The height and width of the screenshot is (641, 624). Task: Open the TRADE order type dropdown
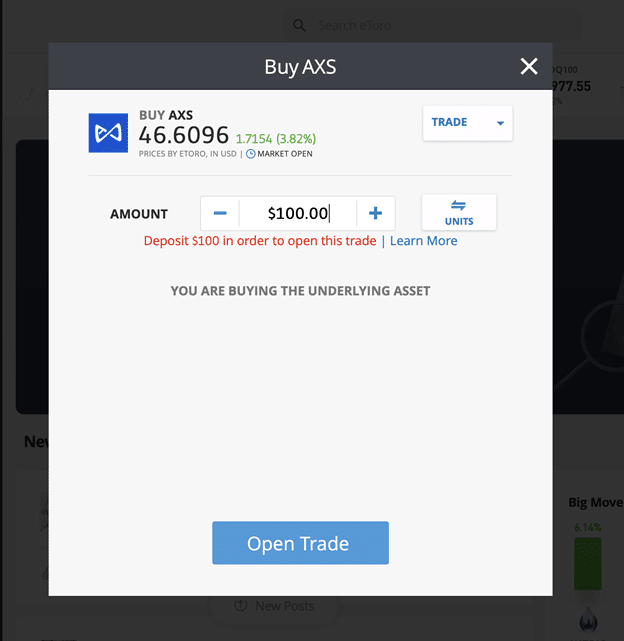click(x=467, y=123)
